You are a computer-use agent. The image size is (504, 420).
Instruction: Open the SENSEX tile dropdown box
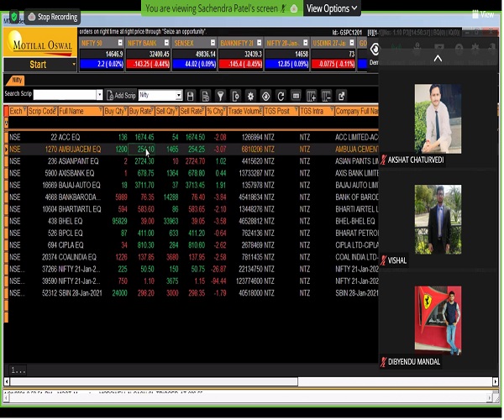[213, 43]
